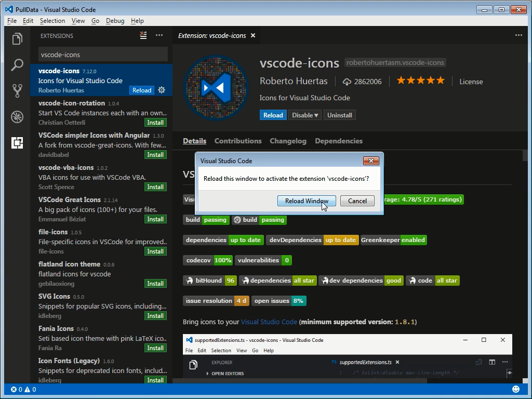
Task: Select robertohuertasm.vscode-icons identifier text
Action: 395,62
